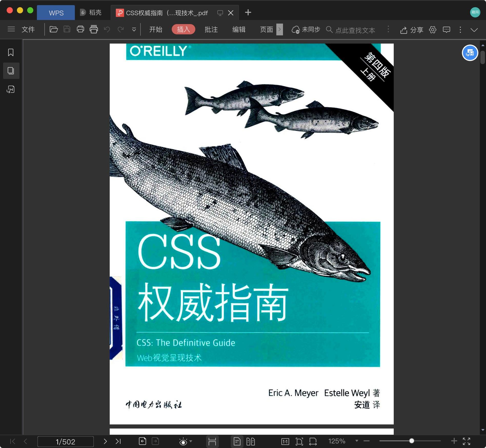Expand more ribbon tabs with the right chevron

pos(280,29)
